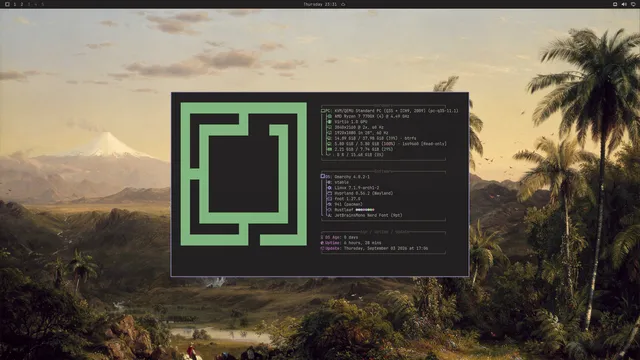Click the update indicator icon beside clock
Image resolution: width=640 pixels, height=360 pixels.
coord(343,4)
